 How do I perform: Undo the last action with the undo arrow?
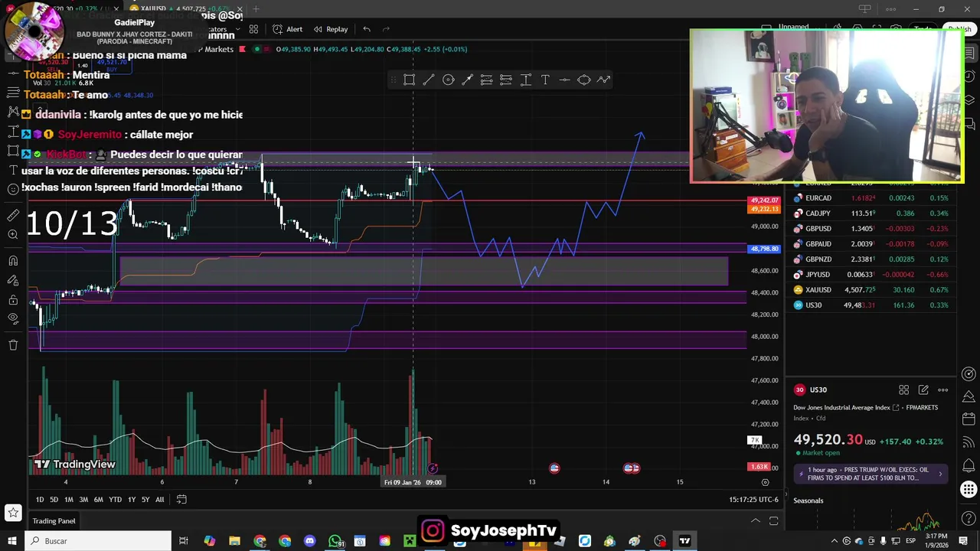pyautogui.click(x=367, y=29)
